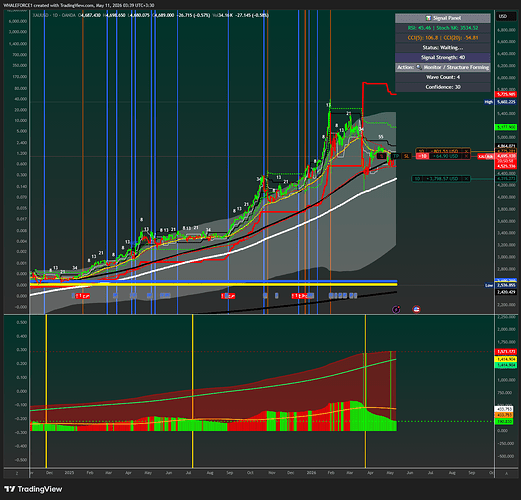
Task: Close the teal order line below position
Action: click(466, 179)
